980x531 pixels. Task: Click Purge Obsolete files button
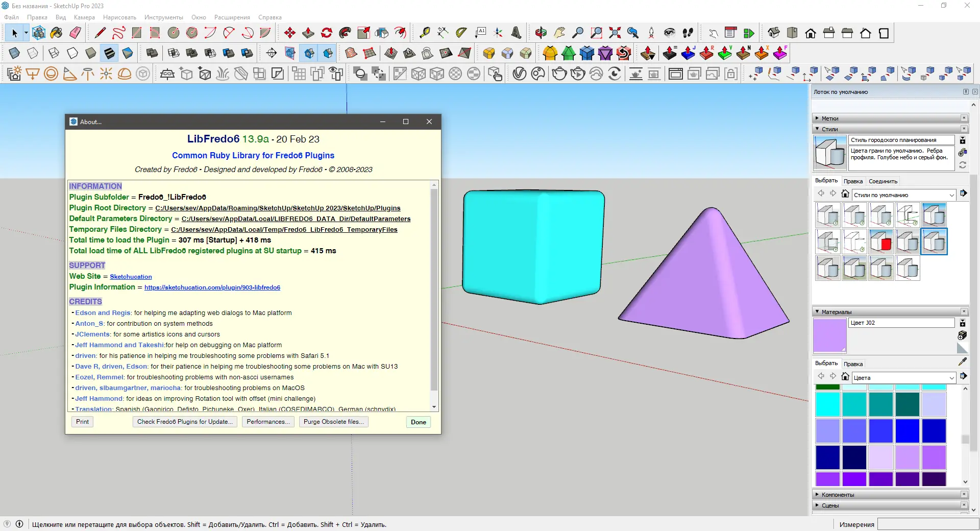pyautogui.click(x=334, y=422)
